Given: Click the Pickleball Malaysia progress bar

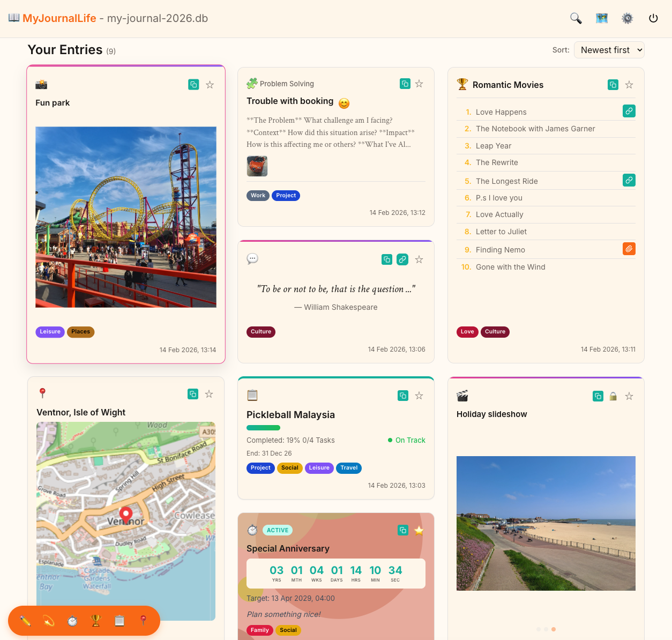Looking at the screenshot, I should coord(263,428).
